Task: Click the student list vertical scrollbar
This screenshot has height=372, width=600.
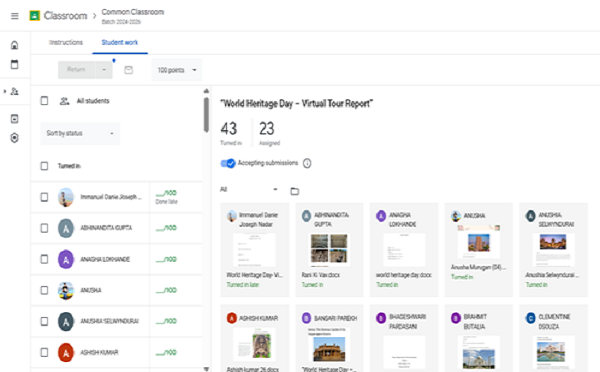Action: [206, 115]
